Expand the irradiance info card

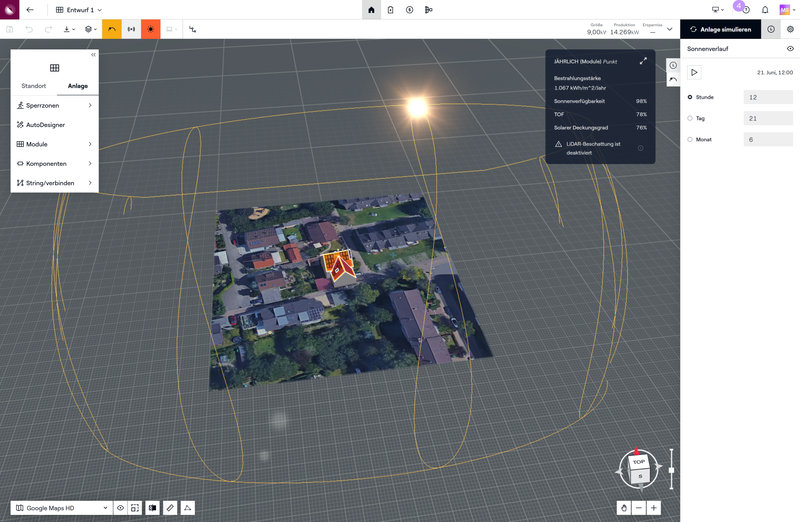click(x=643, y=61)
